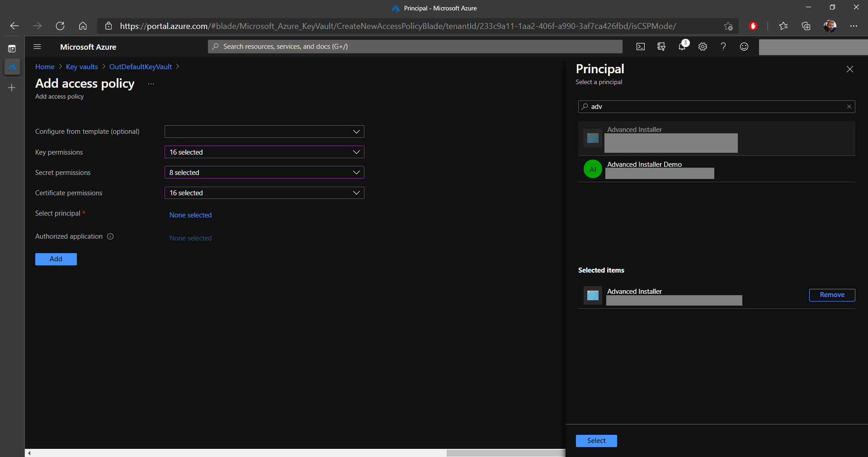View site lock information icon
The height and width of the screenshot is (457, 868).
coord(108,26)
